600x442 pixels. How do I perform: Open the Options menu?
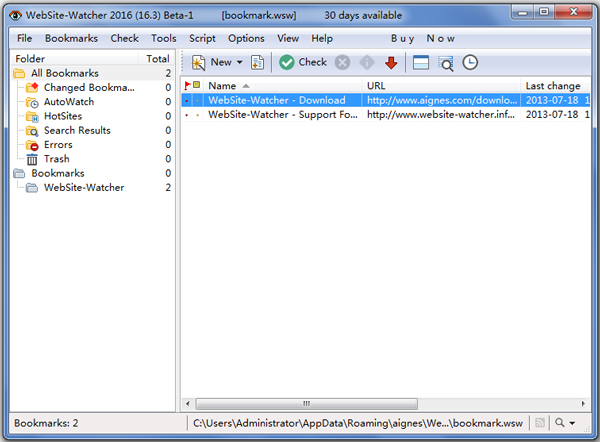[246, 39]
